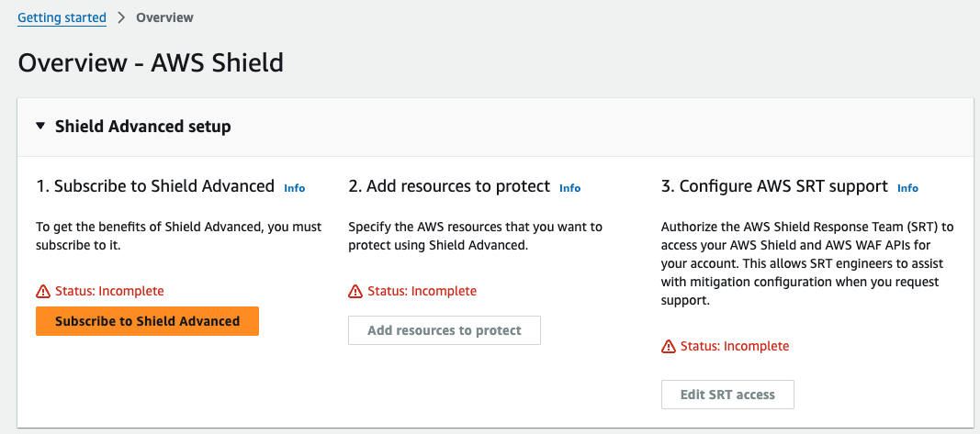Click the '2. Add resources to protect' heading
This screenshot has height=434, width=980.
click(449, 186)
